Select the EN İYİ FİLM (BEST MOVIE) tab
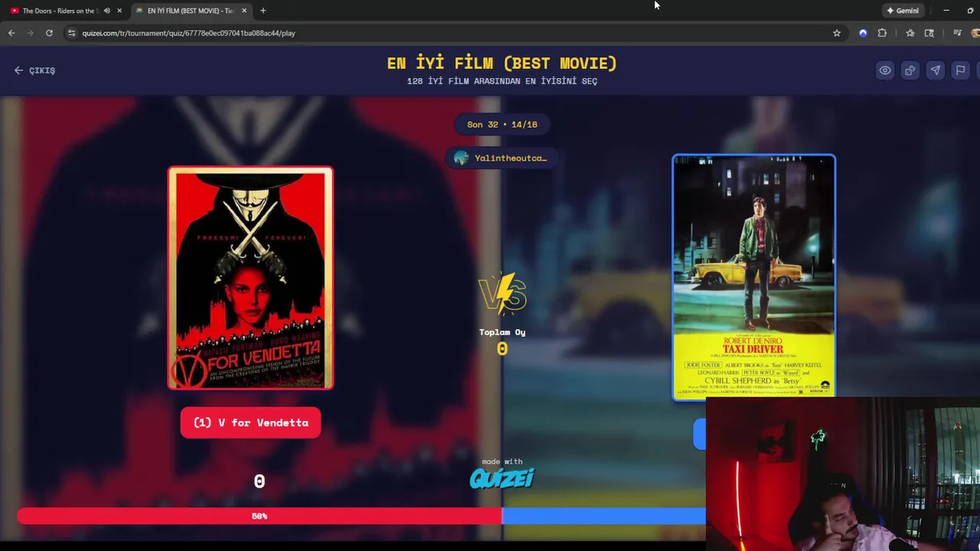Image resolution: width=980 pixels, height=551 pixels. click(190, 11)
